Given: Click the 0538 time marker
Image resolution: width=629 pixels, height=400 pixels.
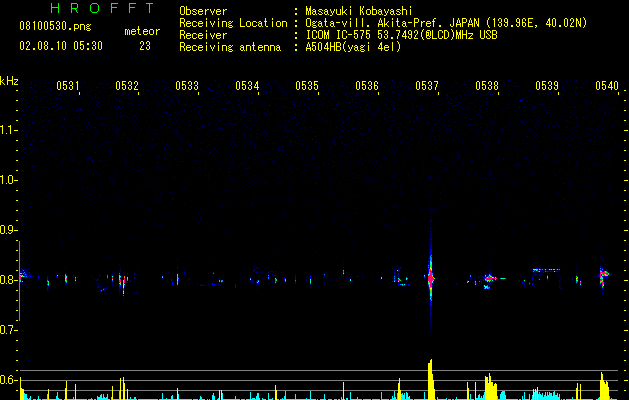Looking at the screenshot, I should click(x=487, y=86).
